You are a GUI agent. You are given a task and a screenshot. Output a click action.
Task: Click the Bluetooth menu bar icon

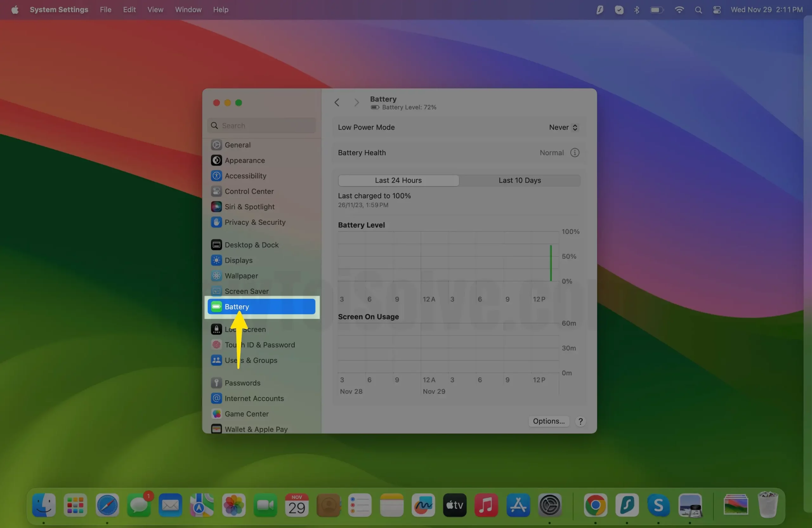637,10
